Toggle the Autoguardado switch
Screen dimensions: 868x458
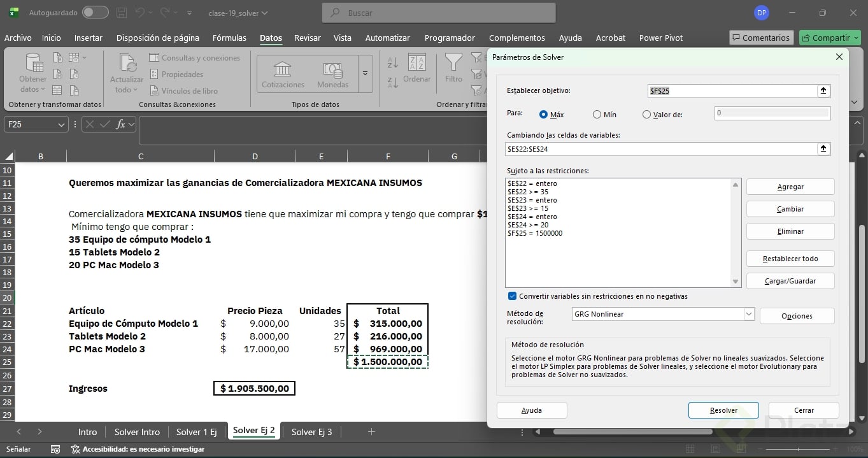[x=95, y=13]
